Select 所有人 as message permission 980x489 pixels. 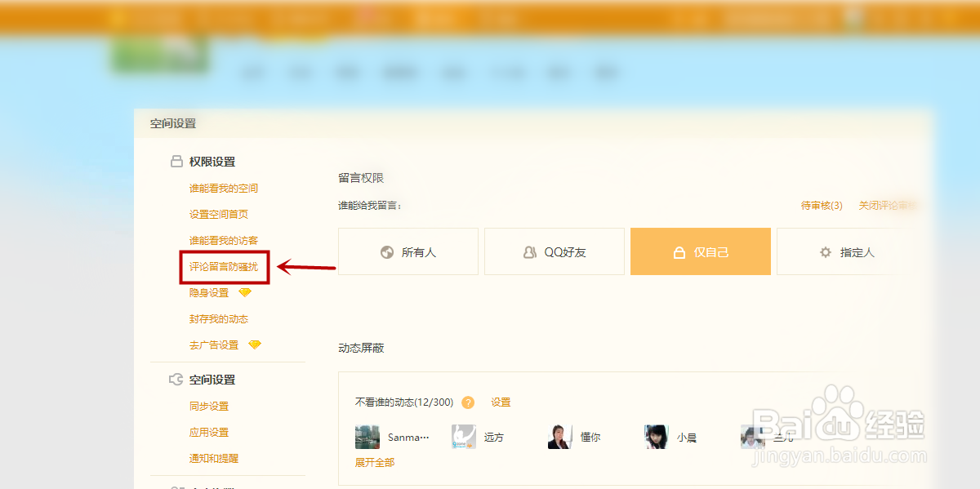pyautogui.click(x=408, y=251)
